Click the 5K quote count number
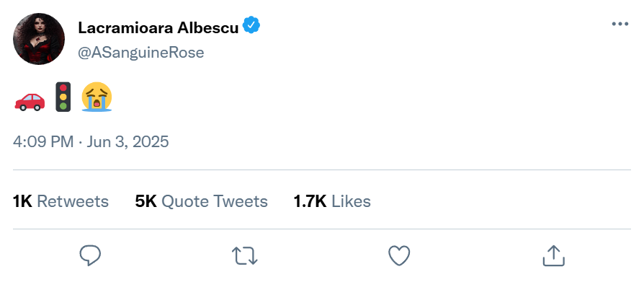The image size is (644, 295). [146, 201]
